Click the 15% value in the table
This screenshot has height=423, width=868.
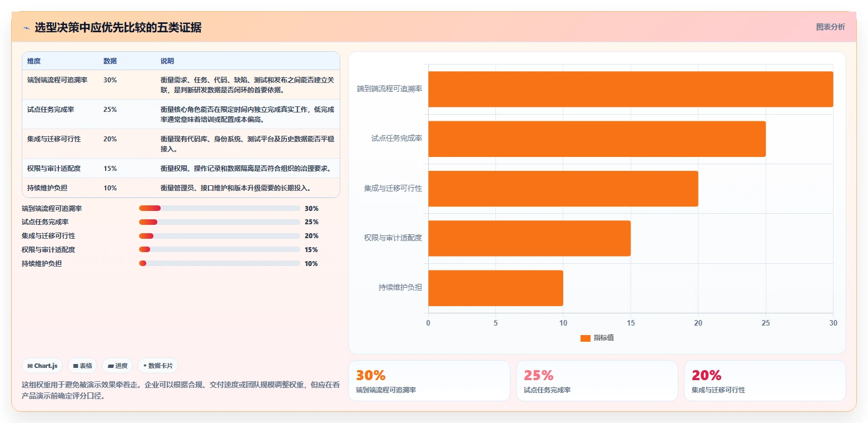click(x=110, y=169)
